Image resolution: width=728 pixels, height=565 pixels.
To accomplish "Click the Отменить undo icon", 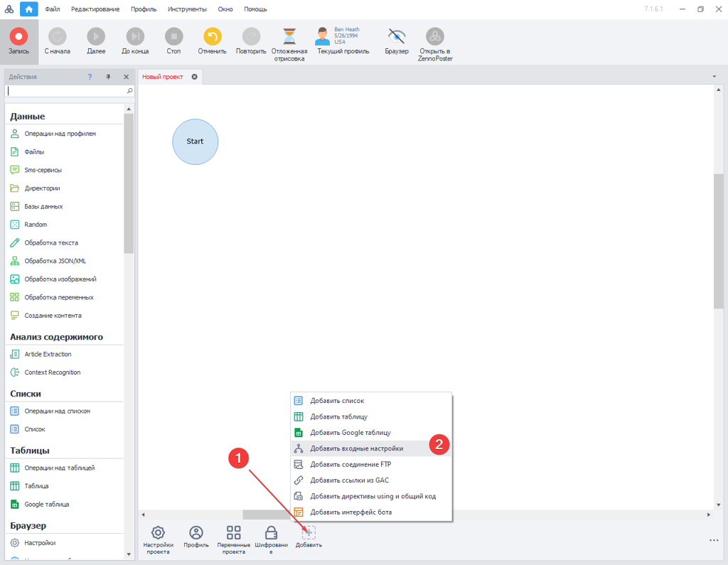I will click(x=212, y=36).
